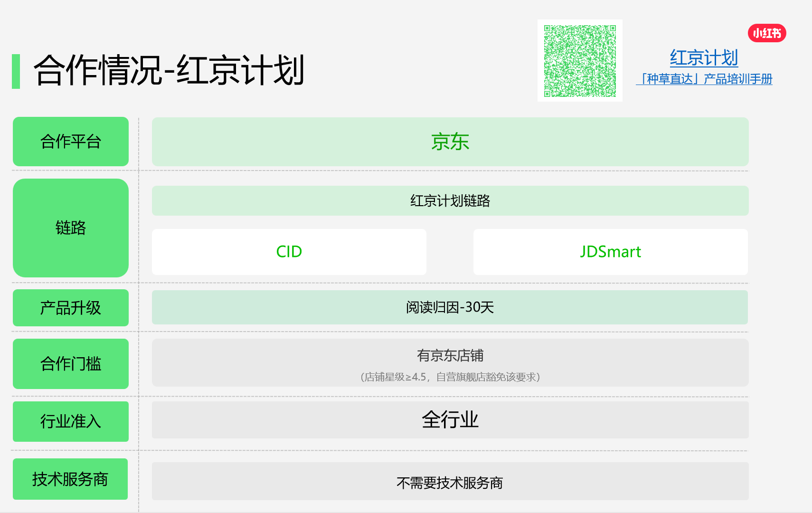Screen dimensions: 812x513
Task: Click the green QR code image
Action: click(580, 61)
